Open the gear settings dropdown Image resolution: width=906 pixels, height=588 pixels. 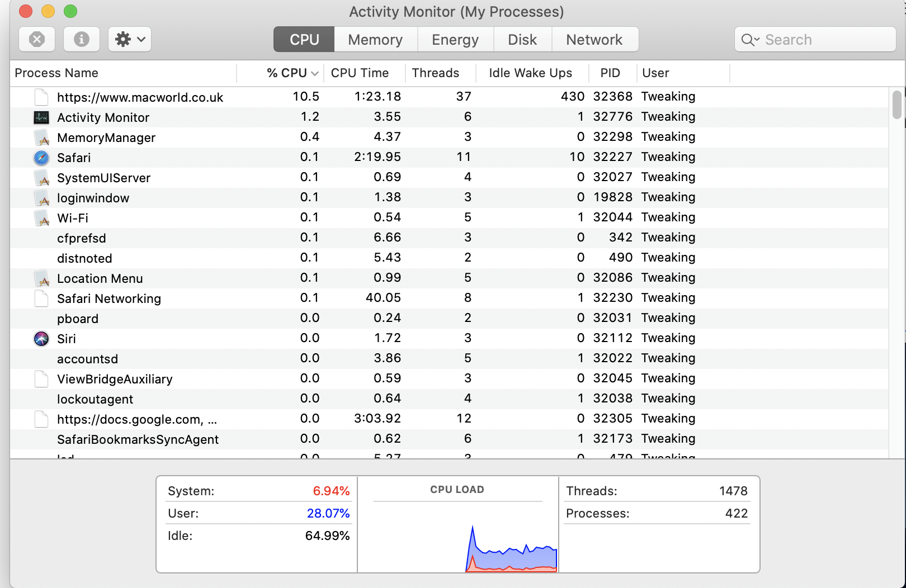coord(129,39)
